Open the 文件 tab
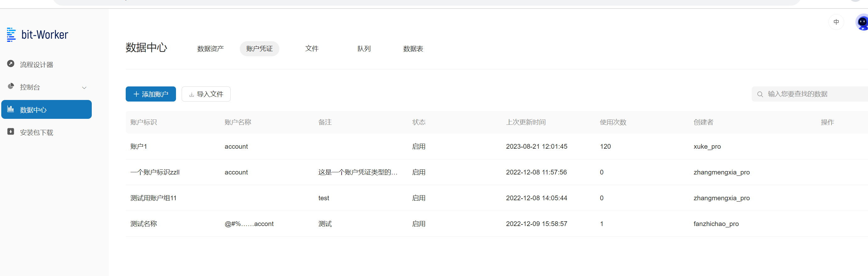The image size is (868, 276). tap(312, 49)
